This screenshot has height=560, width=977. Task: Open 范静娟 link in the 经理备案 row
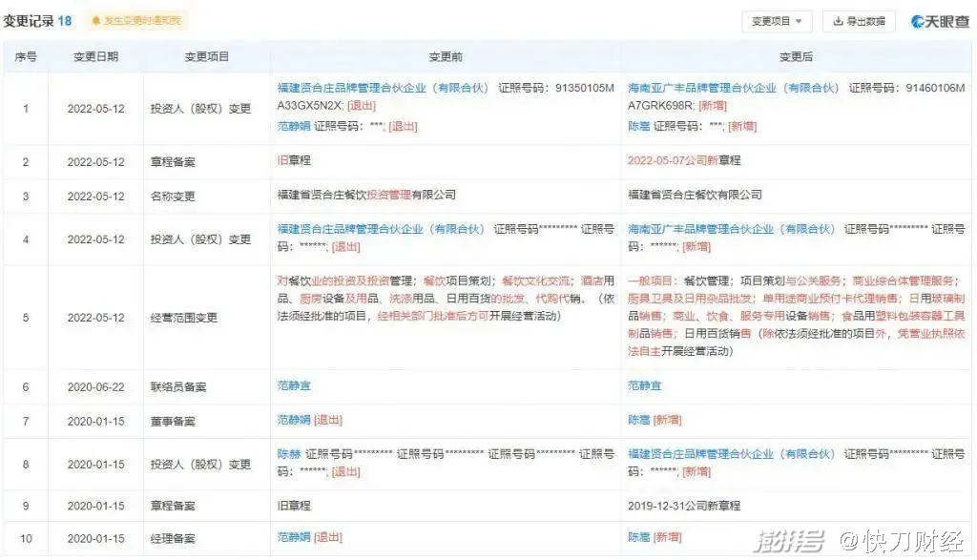tap(294, 537)
